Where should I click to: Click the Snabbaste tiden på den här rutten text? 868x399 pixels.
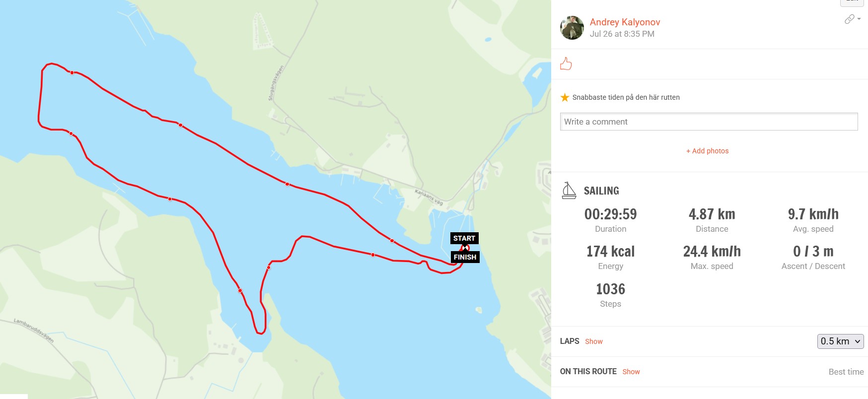(x=626, y=97)
